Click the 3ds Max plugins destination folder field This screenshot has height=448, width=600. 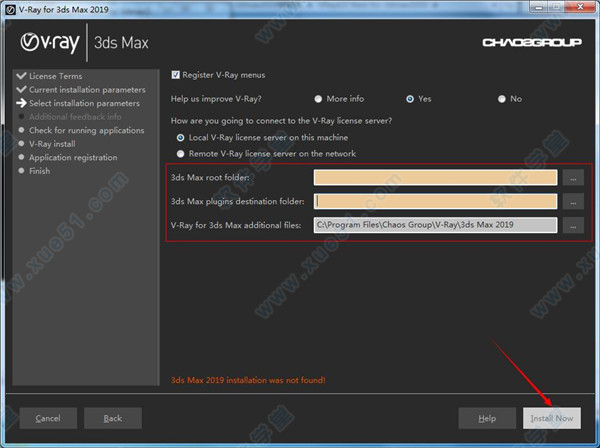(x=435, y=201)
